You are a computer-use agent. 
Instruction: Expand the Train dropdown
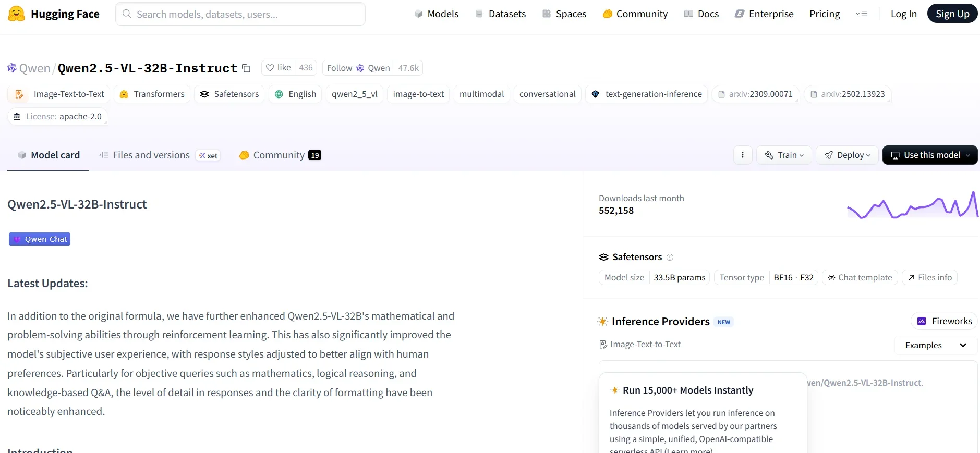point(784,155)
